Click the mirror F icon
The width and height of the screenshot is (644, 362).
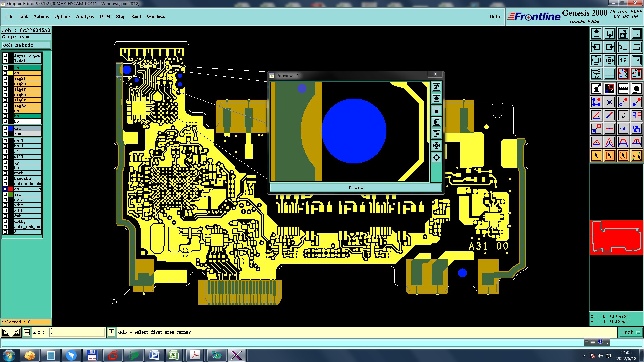tap(636, 115)
